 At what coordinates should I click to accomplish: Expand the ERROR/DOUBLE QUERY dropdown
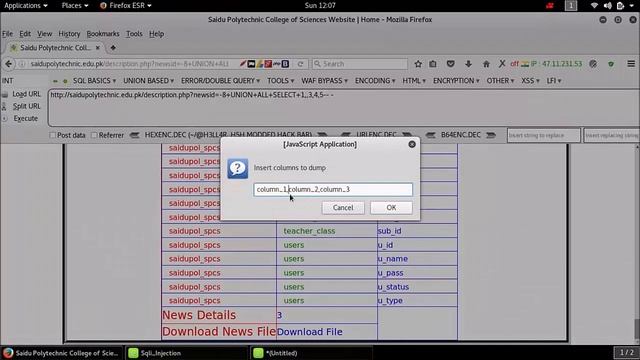(x=220, y=81)
